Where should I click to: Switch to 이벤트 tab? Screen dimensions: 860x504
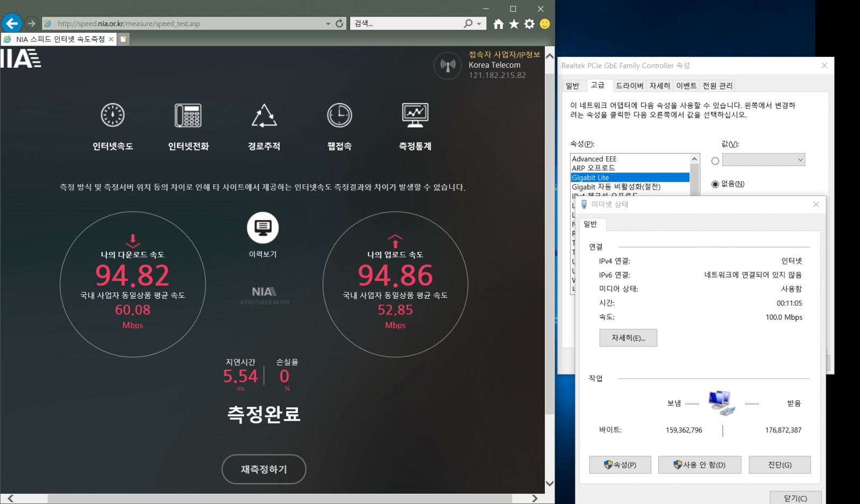(x=686, y=85)
